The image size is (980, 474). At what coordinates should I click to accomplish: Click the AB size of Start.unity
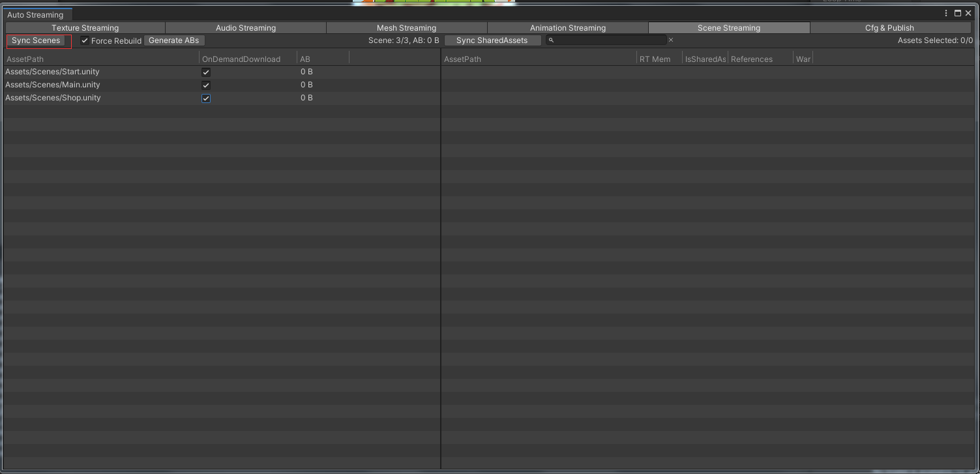(x=306, y=72)
